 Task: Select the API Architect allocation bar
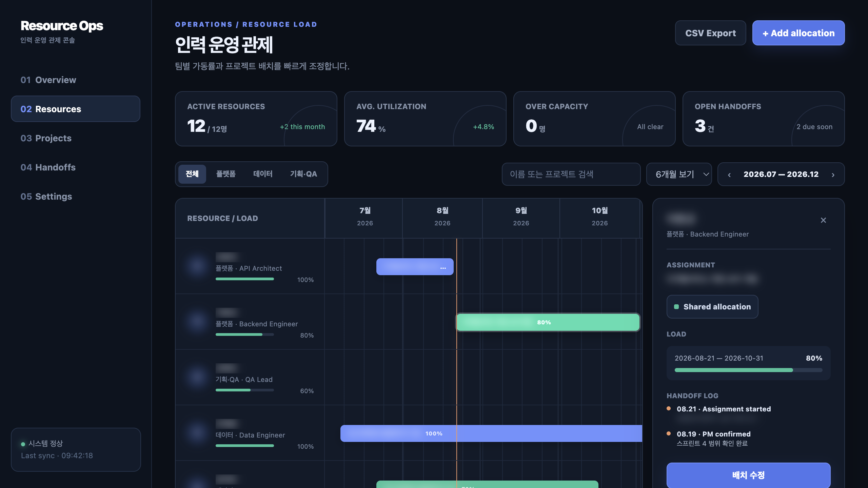coord(415,267)
